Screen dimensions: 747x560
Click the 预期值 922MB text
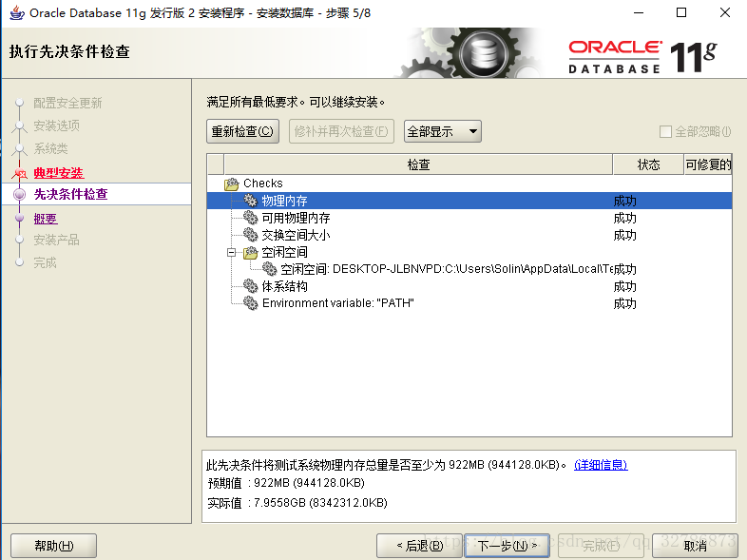click(286, 483)
